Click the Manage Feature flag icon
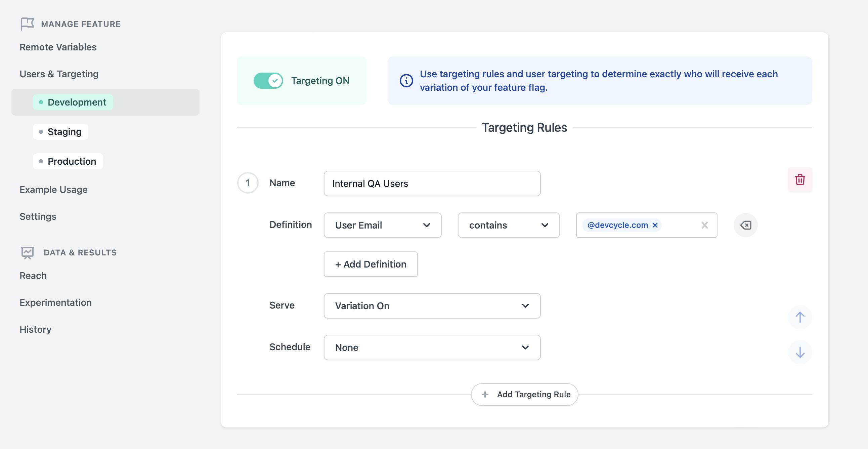 [27, 23]
